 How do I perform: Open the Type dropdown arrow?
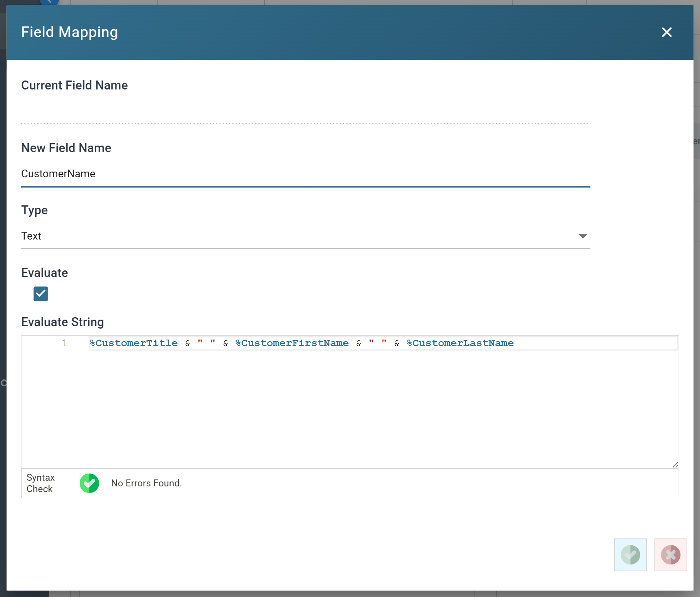pos(583,236)
